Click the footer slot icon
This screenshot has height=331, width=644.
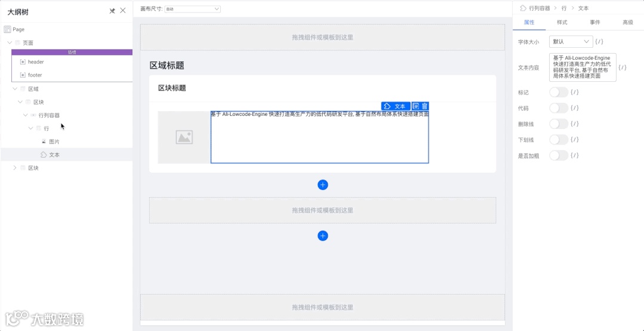point(23,75)
